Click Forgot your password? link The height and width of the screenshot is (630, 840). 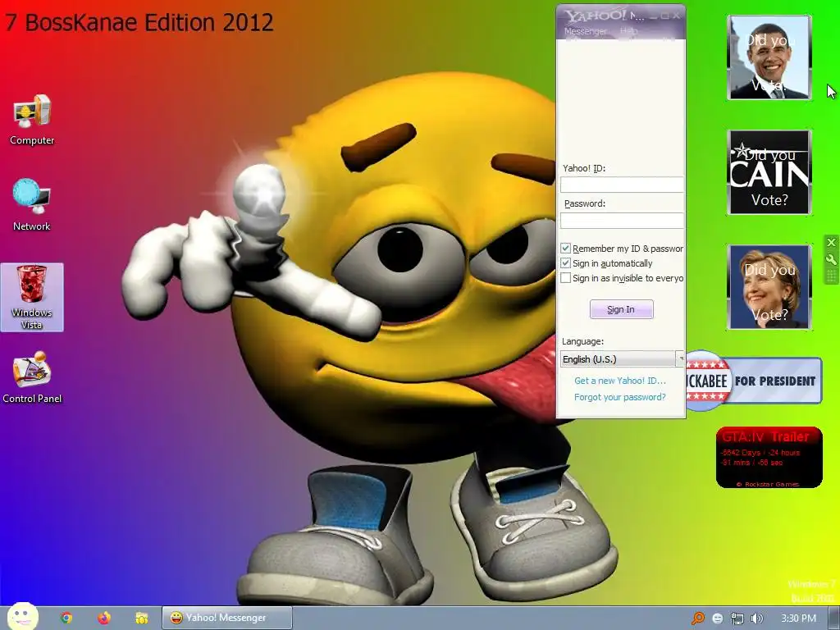[620, 397]
